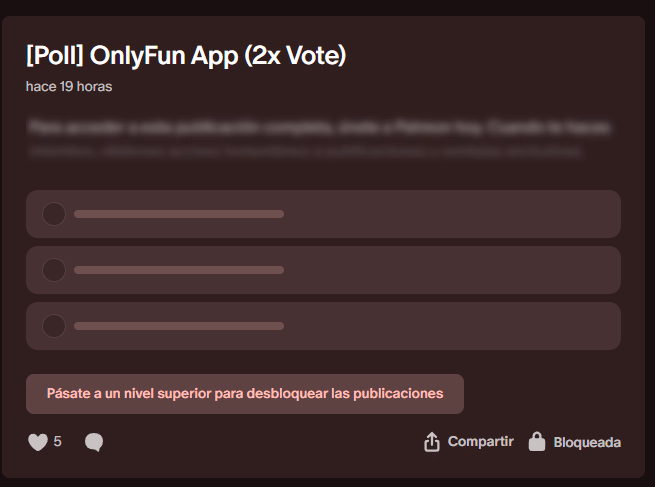Click the 'hace 19 horas' timestamp
655x487 pixels.
(x=69, y=87)
